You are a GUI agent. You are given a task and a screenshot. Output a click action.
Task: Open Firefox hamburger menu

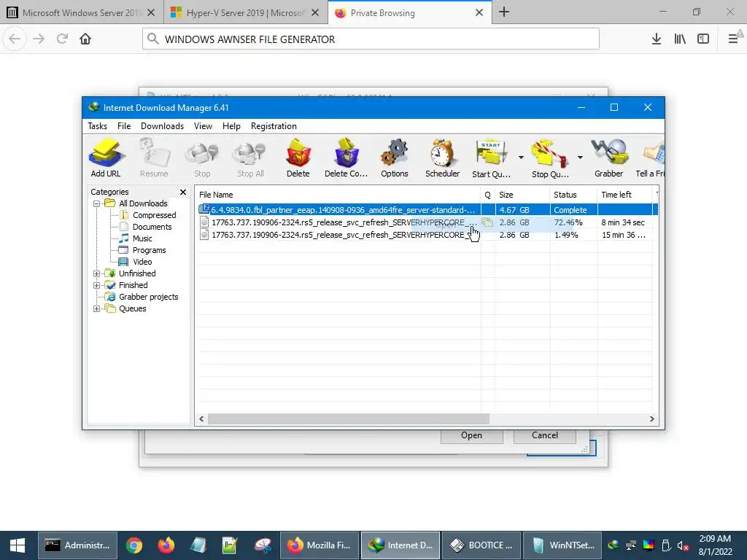[x=733, y=39]
